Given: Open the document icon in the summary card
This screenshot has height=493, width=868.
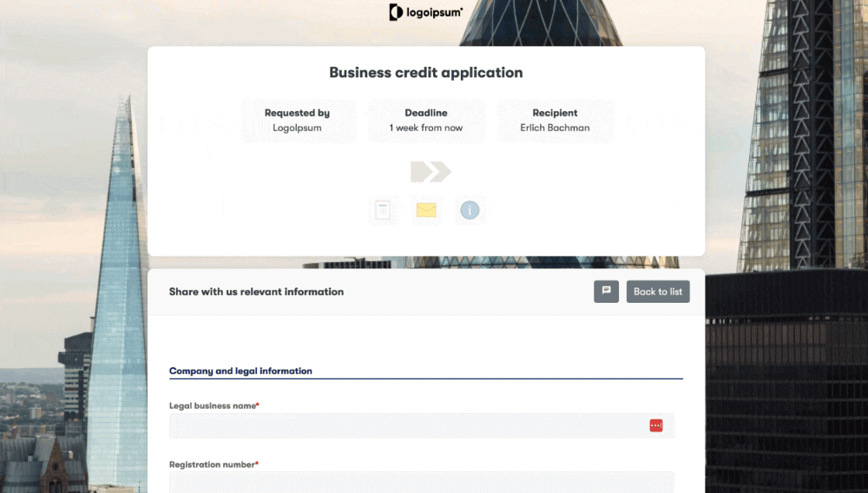Looking at the screenshot, I should tap(383, 210).
